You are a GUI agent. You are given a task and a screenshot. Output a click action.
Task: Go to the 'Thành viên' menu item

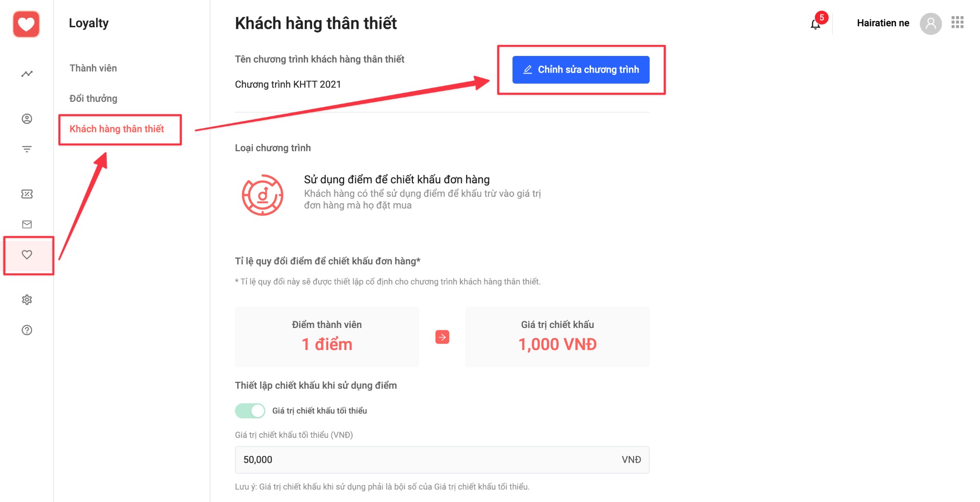(x=93, y=68)
